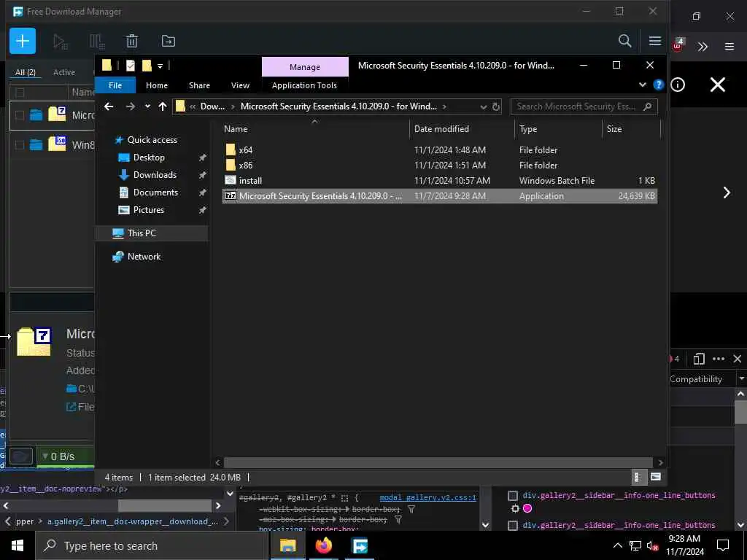Close the gallery with the large X
The height and width of the screenshot is (560, 747).
click(x=718, y=85)
